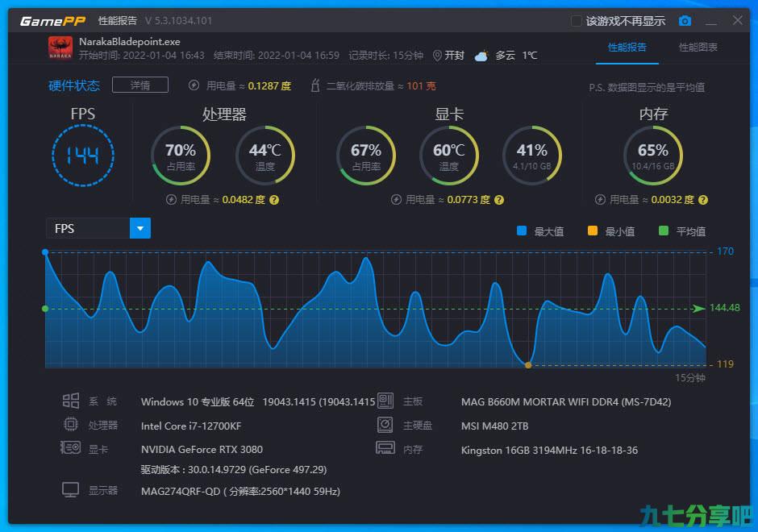Click the orange 最小值 legend swatch
Image resolution: width=758 pixels, height=532 pixels.
pyautogui.click(x=592, y=231)
